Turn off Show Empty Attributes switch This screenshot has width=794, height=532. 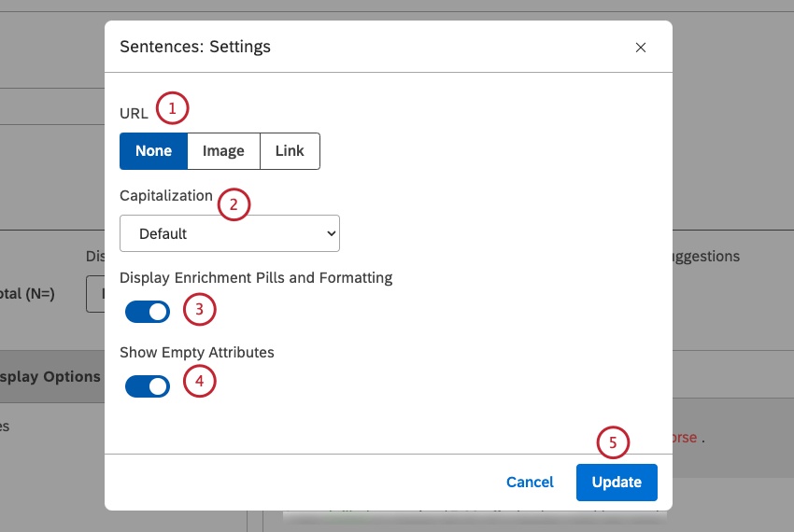tap(148, 386)
